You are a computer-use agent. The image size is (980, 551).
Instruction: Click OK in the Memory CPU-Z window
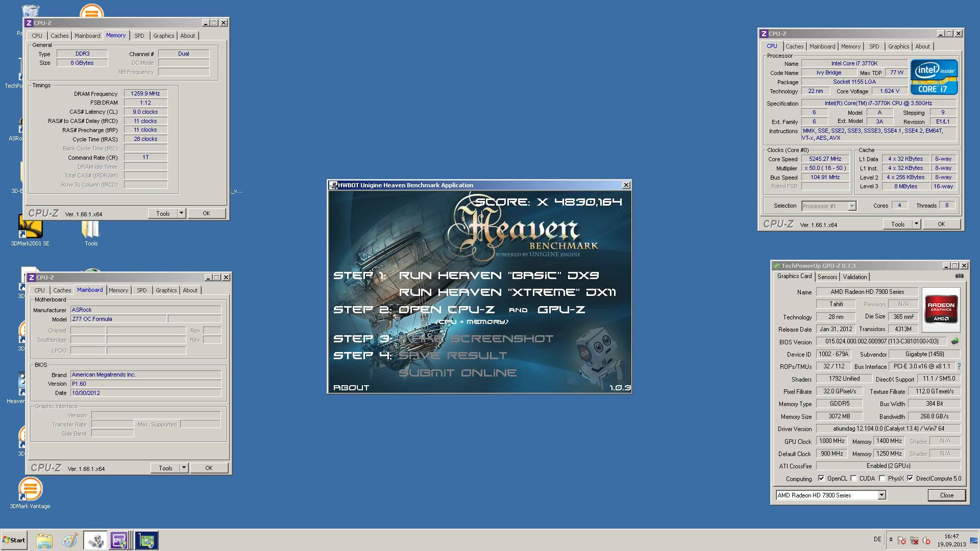206,213
